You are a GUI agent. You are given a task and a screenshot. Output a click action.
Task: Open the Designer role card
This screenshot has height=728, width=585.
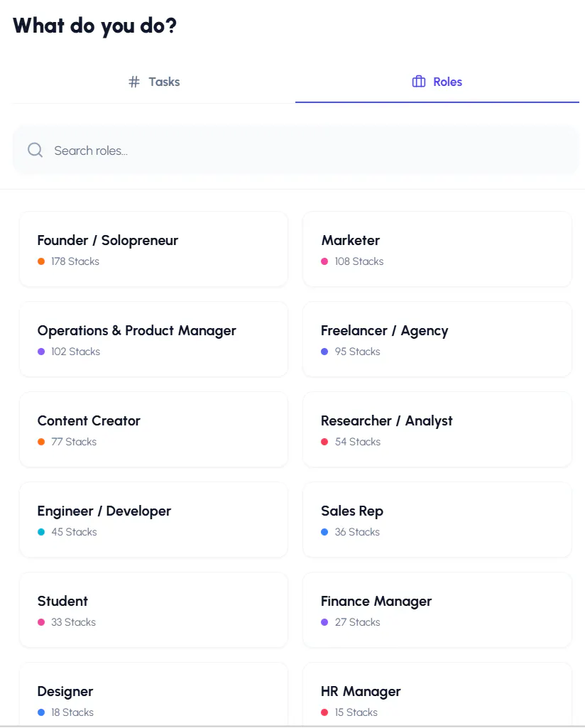[153, 695]
